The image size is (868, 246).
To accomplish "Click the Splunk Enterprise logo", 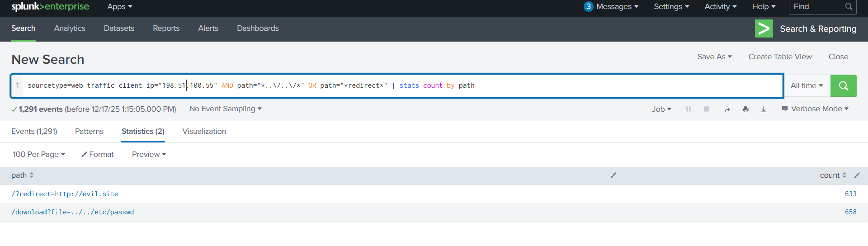I will [x=50, y=7].
